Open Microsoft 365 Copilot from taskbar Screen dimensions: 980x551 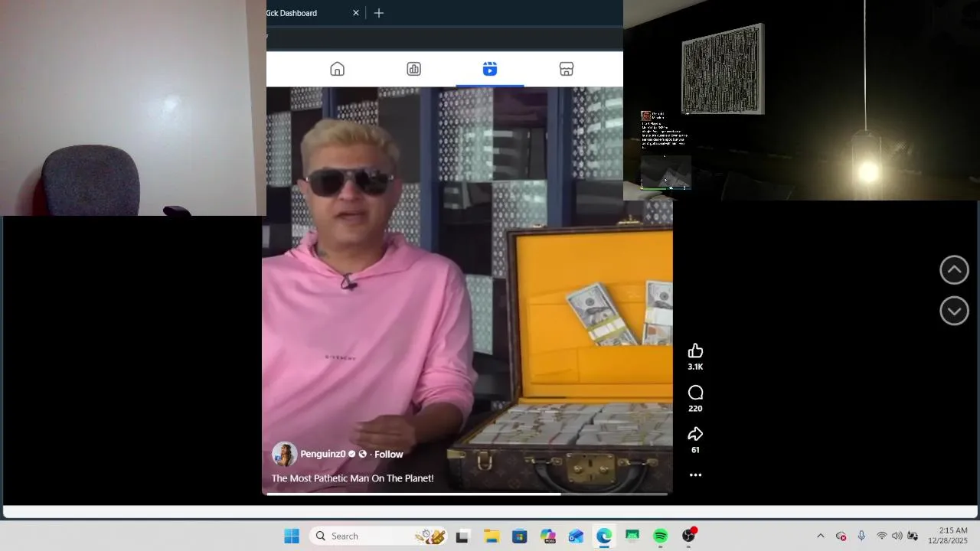tap(547, 536)
